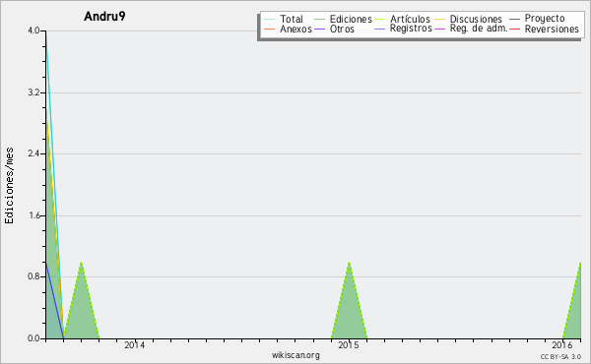The height and width of the screenshot is (364, 591).
Task: Click the purple Otros line swatch
Action: [x=319, y=29]
